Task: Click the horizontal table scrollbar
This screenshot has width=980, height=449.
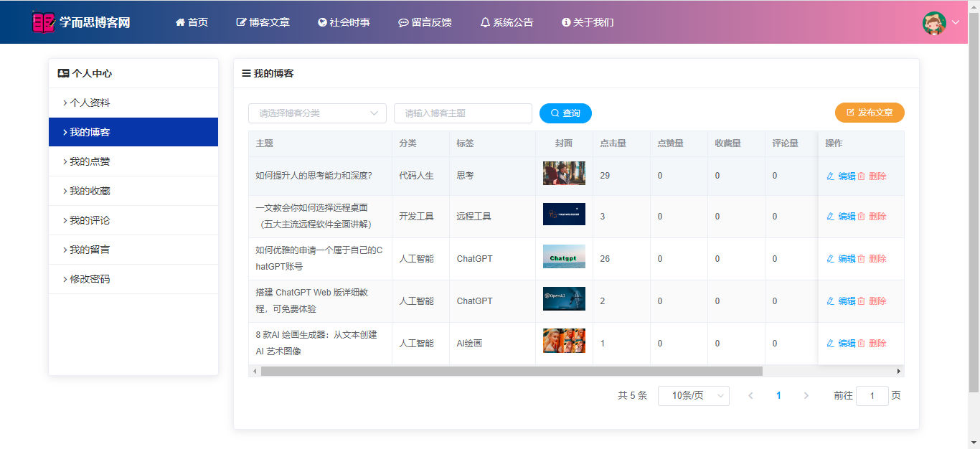Action: (x=511, y=372)
